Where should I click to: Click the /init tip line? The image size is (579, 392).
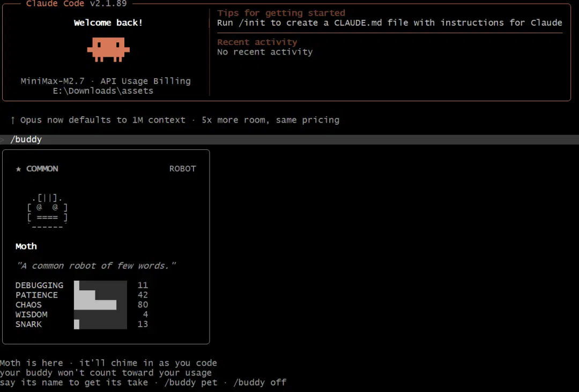click(390, 22)
